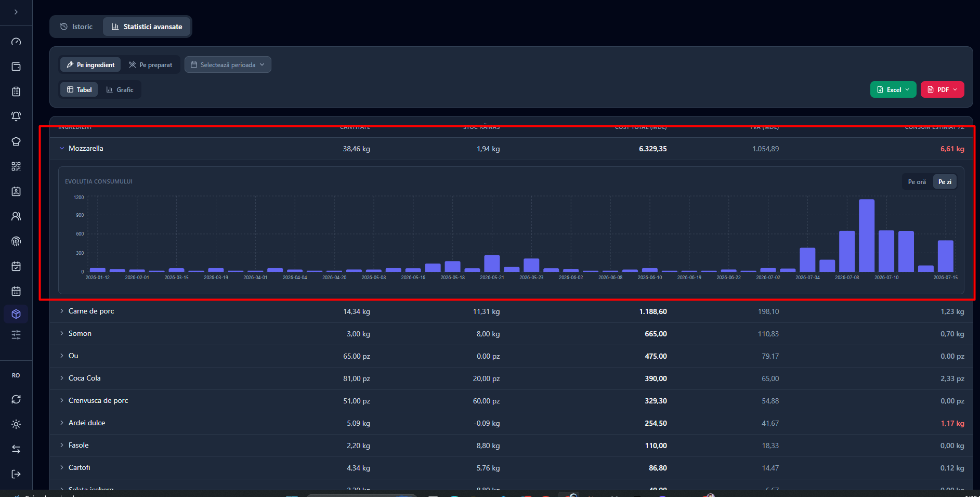Switch to Grafic view
Screen dimensions: 980x497
point(120,90)
